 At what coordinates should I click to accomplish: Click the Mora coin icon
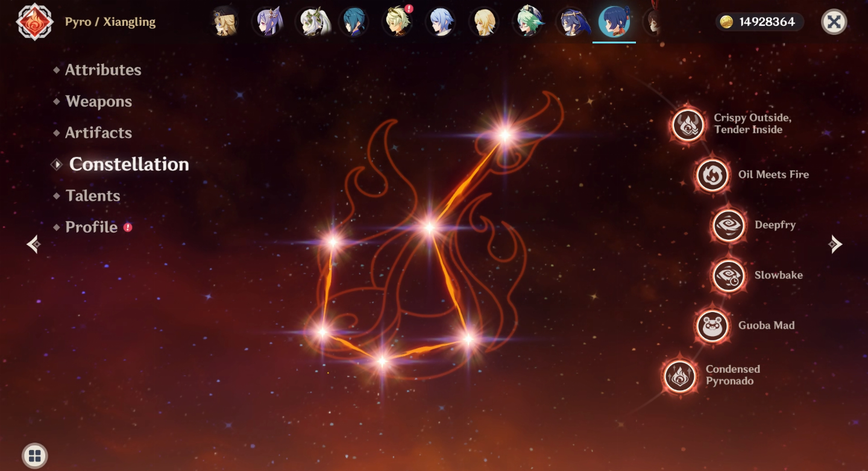pyautogui.click(x=727, y=22)
